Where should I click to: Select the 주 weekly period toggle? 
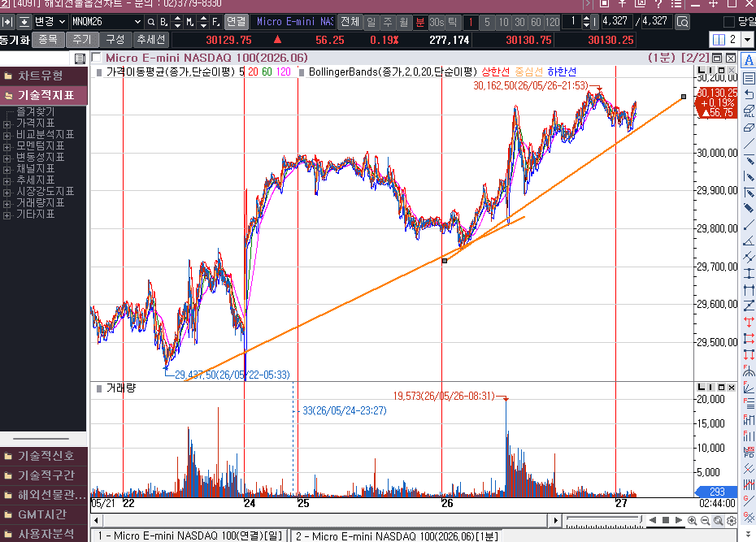click(x=388, y=22)
